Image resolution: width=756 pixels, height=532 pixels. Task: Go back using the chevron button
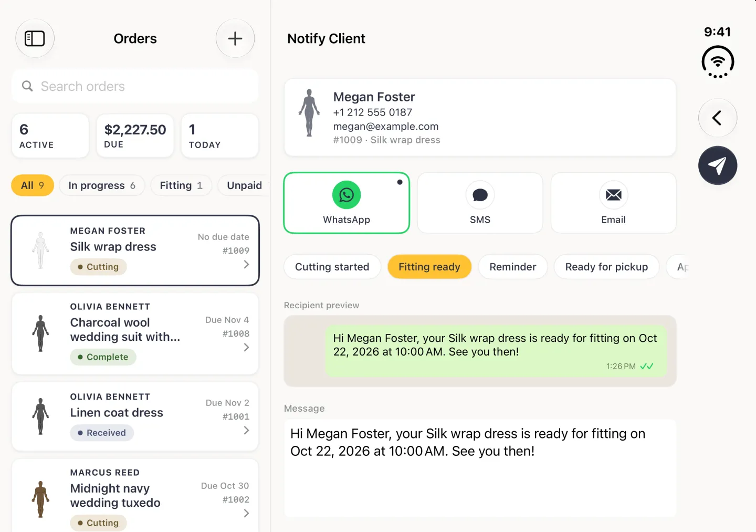[x=718, y=118]
